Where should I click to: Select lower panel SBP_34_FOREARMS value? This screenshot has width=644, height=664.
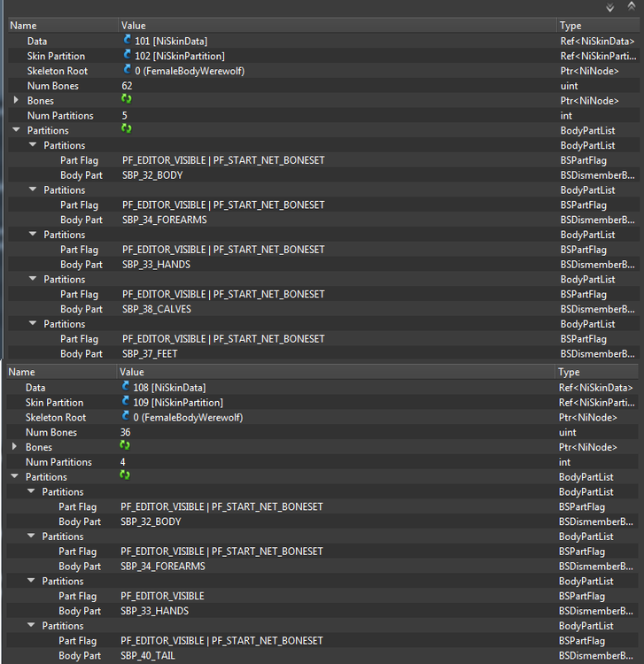pyautogui.click(x=163, y=567)
